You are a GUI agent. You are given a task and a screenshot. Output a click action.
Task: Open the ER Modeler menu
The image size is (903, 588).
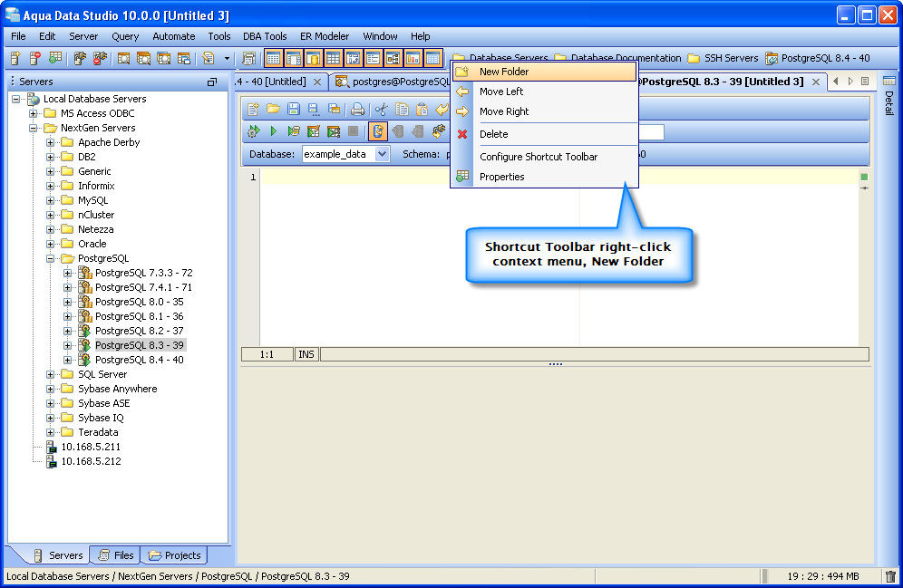pyautogui.click(x=325, y=36)
